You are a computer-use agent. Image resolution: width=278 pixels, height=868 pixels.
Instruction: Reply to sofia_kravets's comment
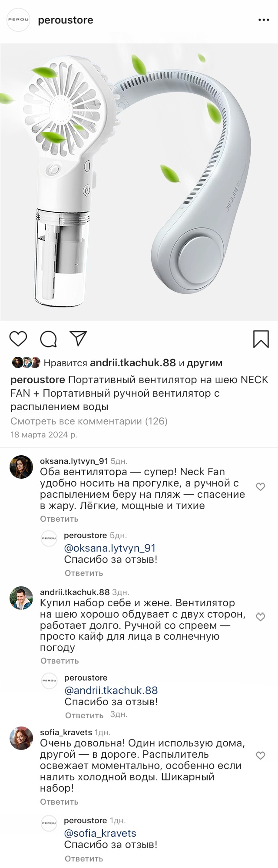point(59,802)
